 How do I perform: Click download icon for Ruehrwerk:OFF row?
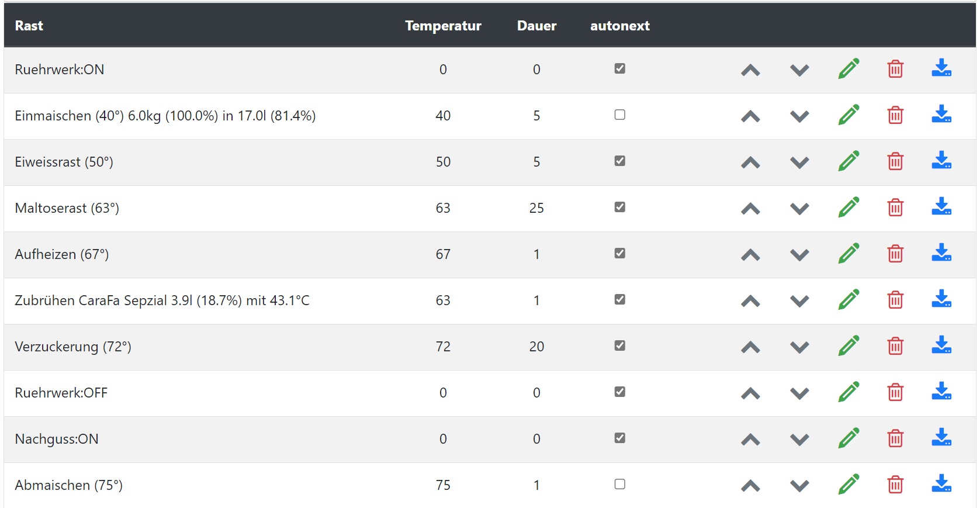pyautogui.click(x=941, y=392)
